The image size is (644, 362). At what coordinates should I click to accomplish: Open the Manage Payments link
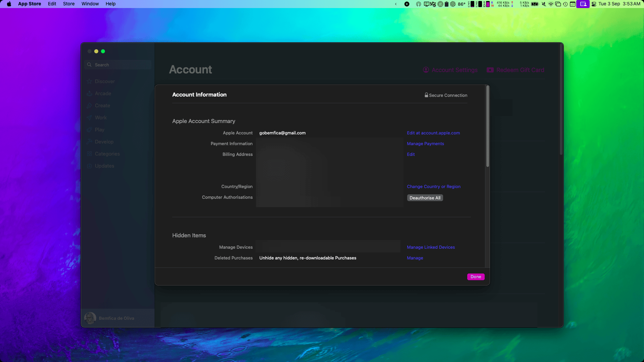coord(425,143)
